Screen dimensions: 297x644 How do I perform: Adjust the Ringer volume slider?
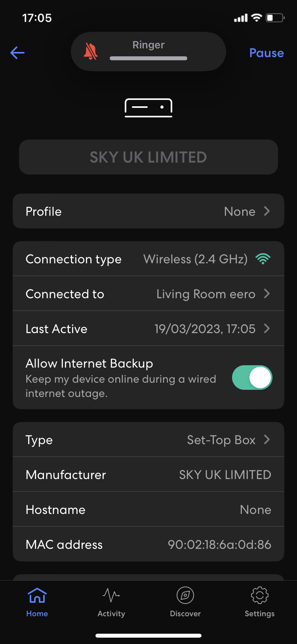point(148,58)
